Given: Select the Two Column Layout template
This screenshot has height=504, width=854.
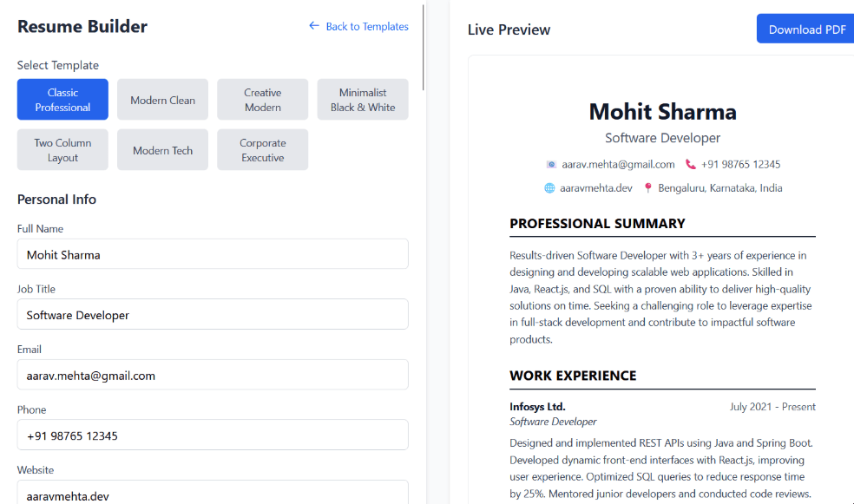Looking at the screenshot, I should 62,150.
